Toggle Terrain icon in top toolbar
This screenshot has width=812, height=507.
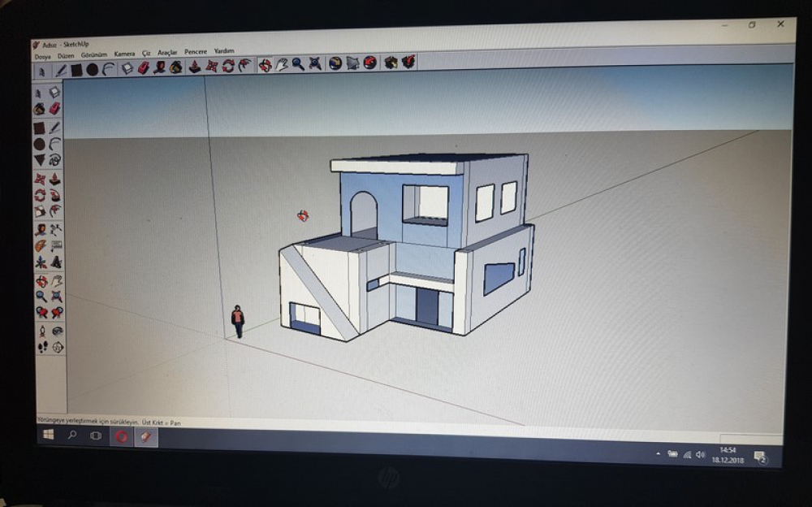pos(352,63)
